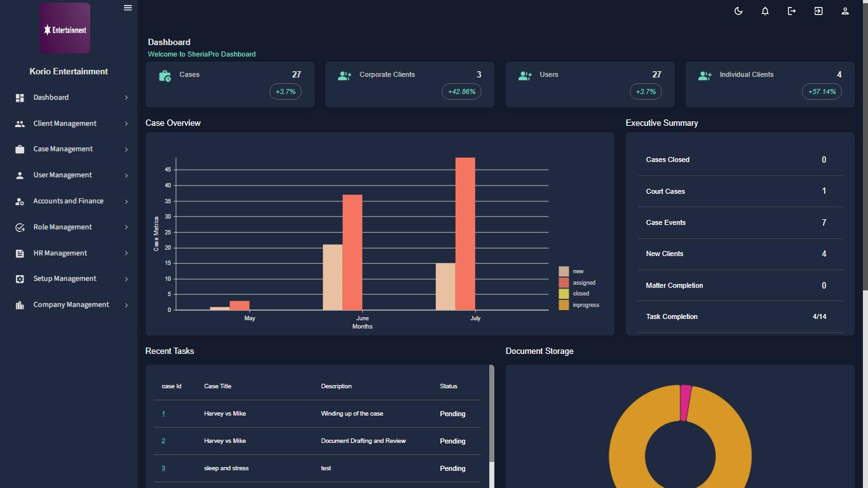868x488 pixels.
Task: Expand Accounts and Finance submenu arrow
Action: click(x=126, y=201)
